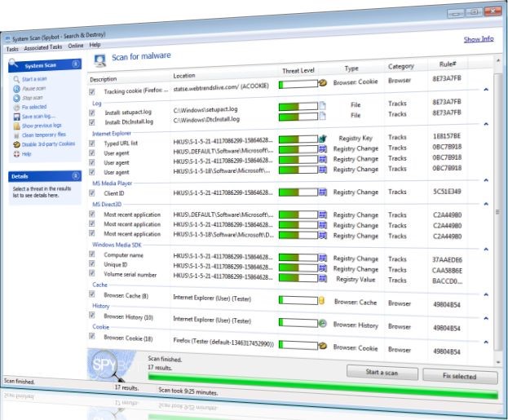Collapse the Windows Media SDK group

(x=486, y=250)
